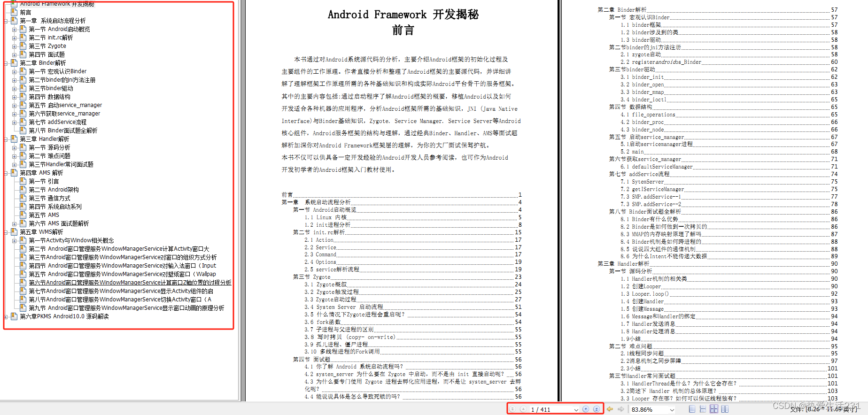
Task: Click bookmark icon of 第二节 Android架构
Action: pos(23,190)
